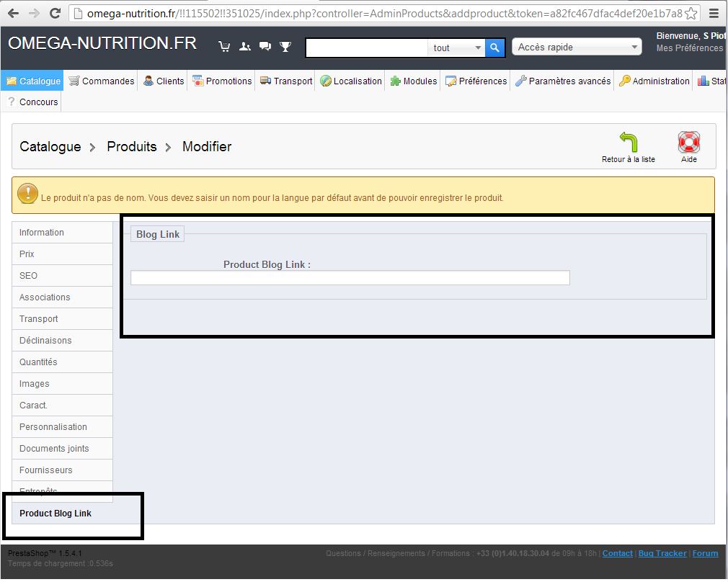Click the Forum footer link

(x=705, y=553)
